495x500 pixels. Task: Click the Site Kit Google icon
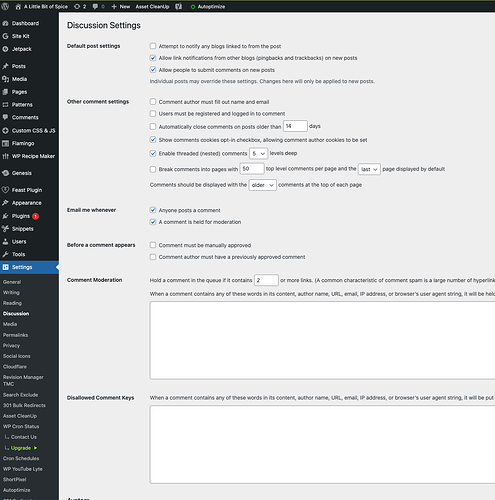click(x=5, y=36)
